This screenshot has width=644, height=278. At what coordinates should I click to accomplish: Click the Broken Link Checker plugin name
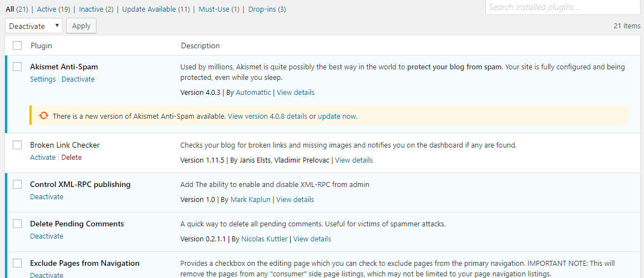(65, 145)
